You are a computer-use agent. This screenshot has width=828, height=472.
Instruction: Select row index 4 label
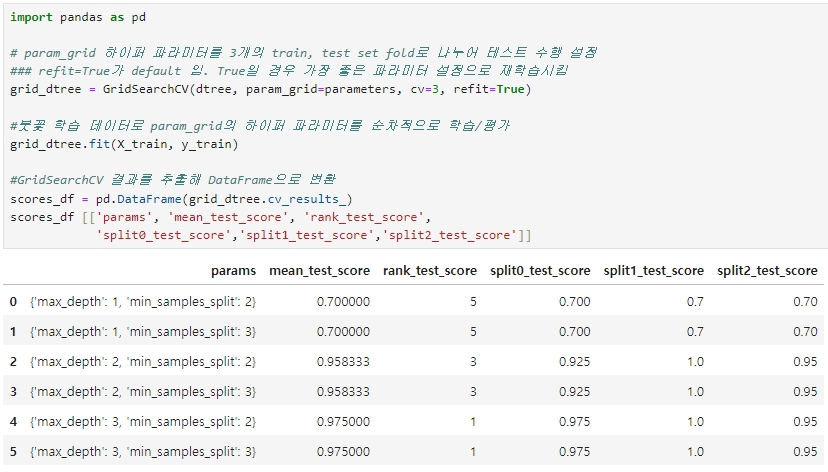(x=13, y=422)
